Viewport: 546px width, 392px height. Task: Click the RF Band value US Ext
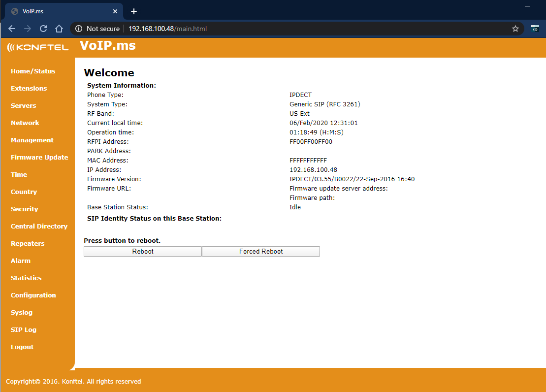pos(299,114)
